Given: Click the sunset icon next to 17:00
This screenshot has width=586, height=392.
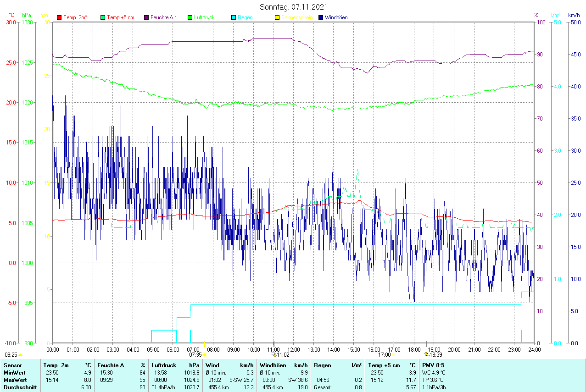Looking at the screenshot, I should pos(394,355).
